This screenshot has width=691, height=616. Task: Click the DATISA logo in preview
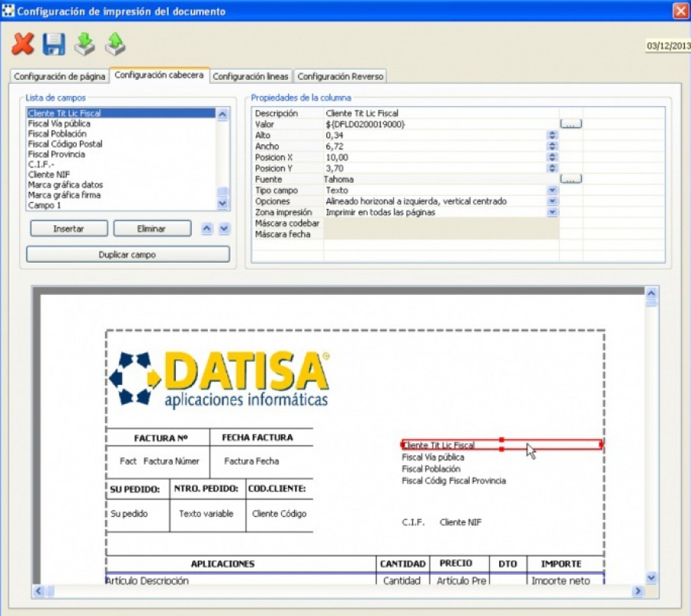[220, 379]
